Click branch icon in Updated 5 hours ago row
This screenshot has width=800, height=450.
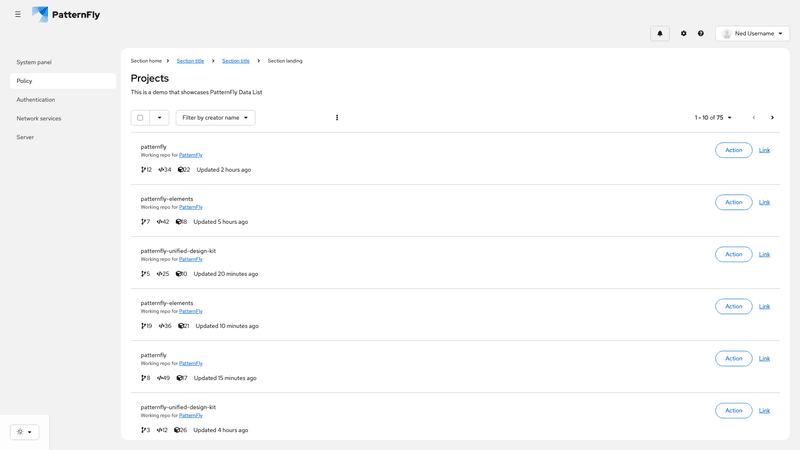point(143,221)
